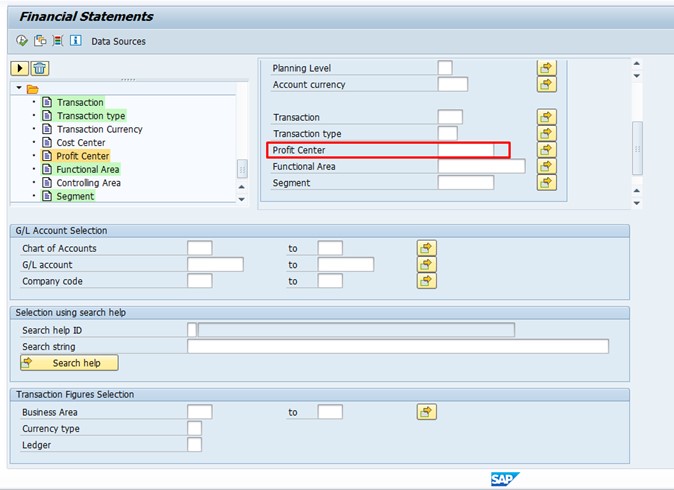674x490 pixels.
Task: Click the black arrow copy-selected icon
Action: tap(19, 68)
